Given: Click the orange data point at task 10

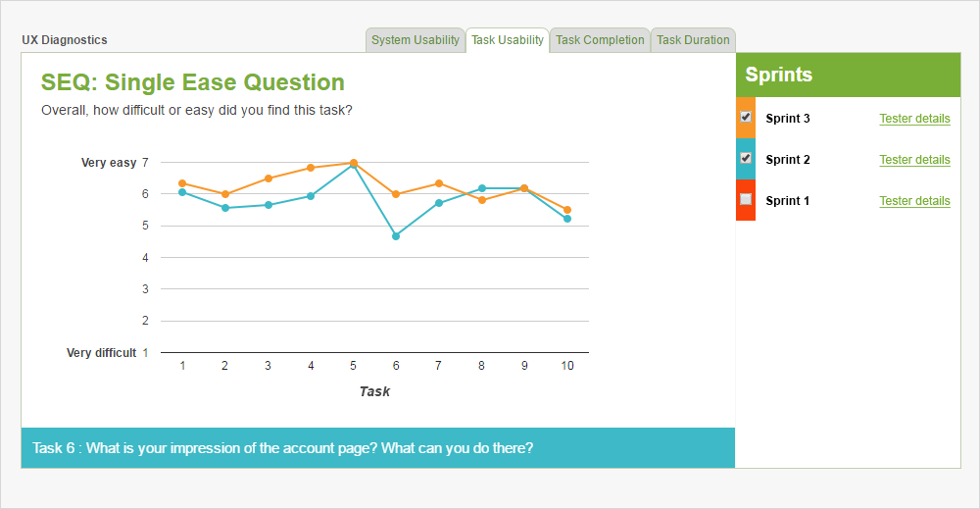Looking at the screenshot, I should [x=566, y=210].
